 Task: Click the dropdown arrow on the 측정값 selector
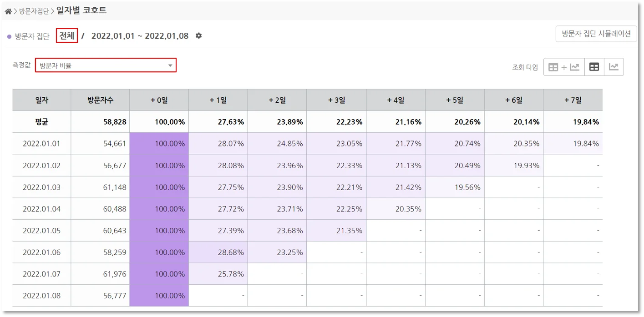(171, 65)
